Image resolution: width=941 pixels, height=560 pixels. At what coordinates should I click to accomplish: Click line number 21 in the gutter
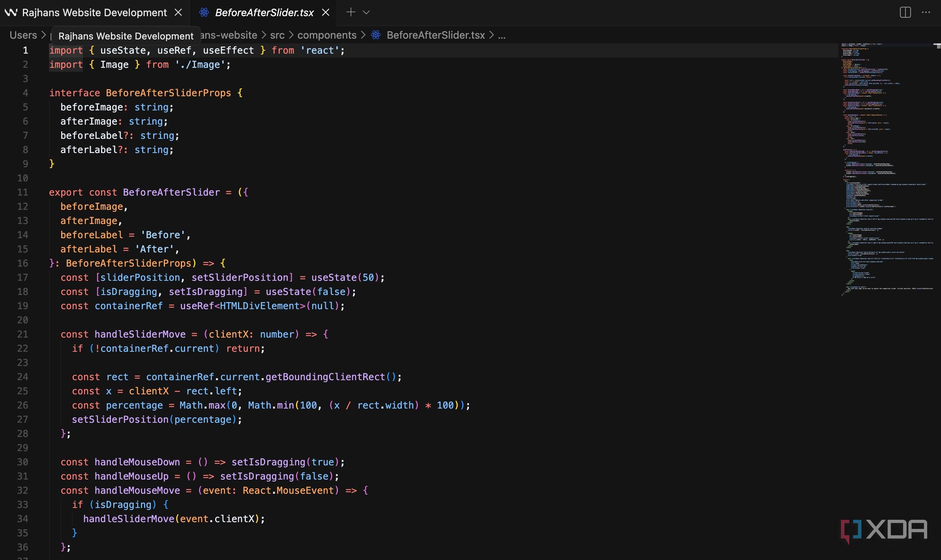(22, 334)
